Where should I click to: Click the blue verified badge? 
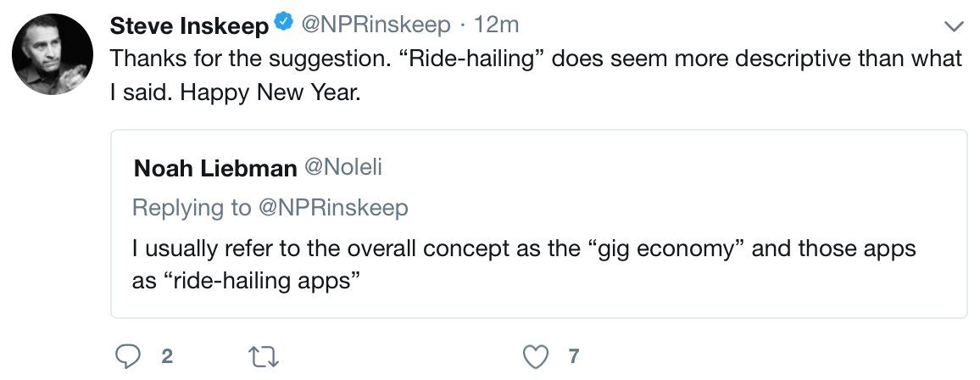coord(284,26)
